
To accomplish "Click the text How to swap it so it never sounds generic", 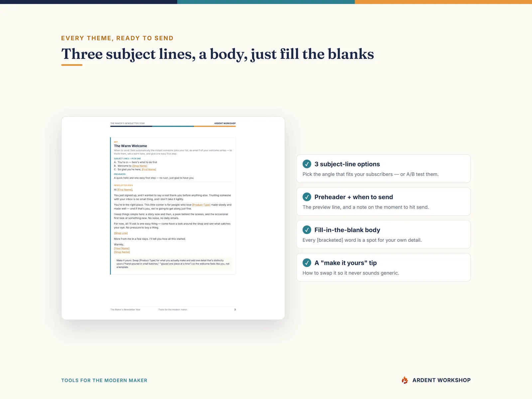I will pos(351,273).
